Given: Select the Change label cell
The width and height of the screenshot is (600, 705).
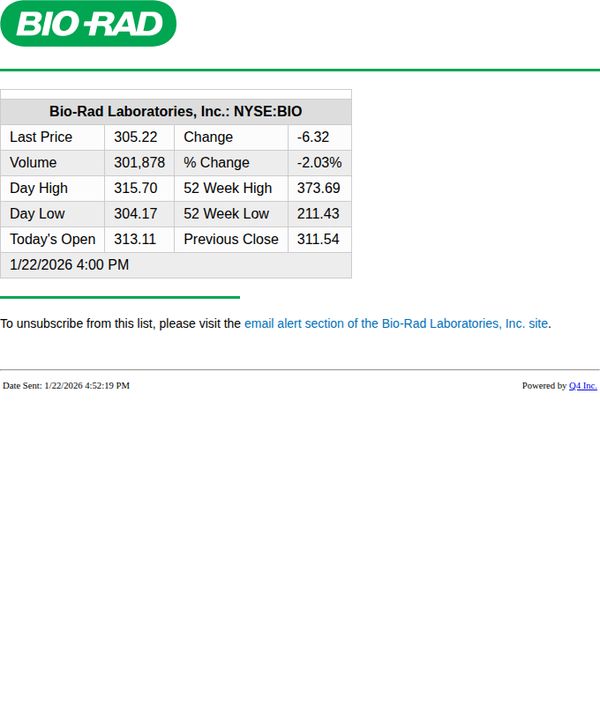Looking at the screenshot, I should 231,137.
